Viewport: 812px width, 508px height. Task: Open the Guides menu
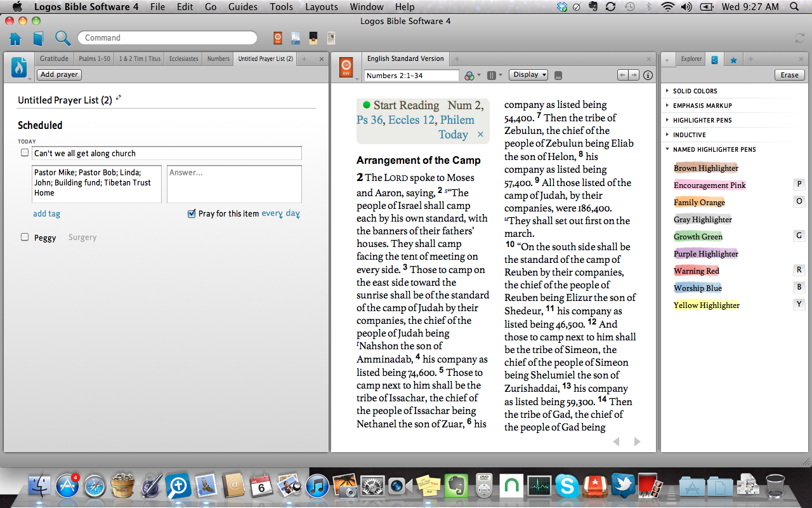click(x=242, y=7)
